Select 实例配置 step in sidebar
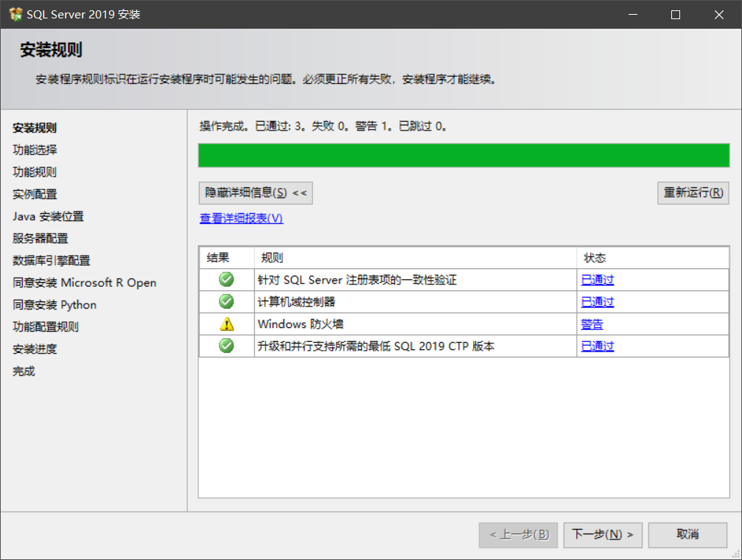 [x=35, y=194]
